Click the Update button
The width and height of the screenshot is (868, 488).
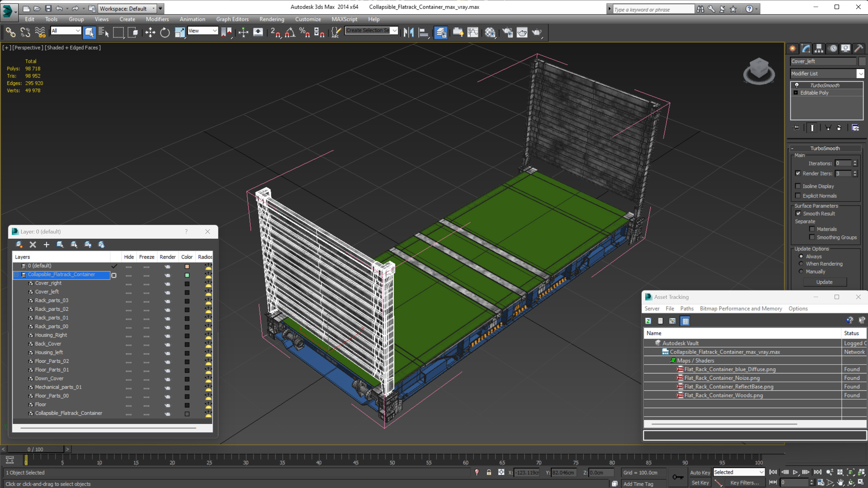tap(824, 282)
